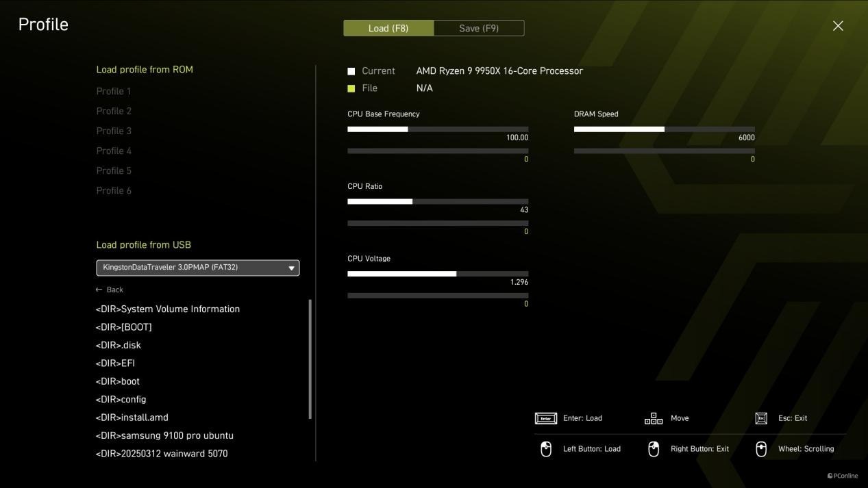The image size is (868, 488).
Task: Click the Load profile from ROM heading
Action: coord(145,69)
